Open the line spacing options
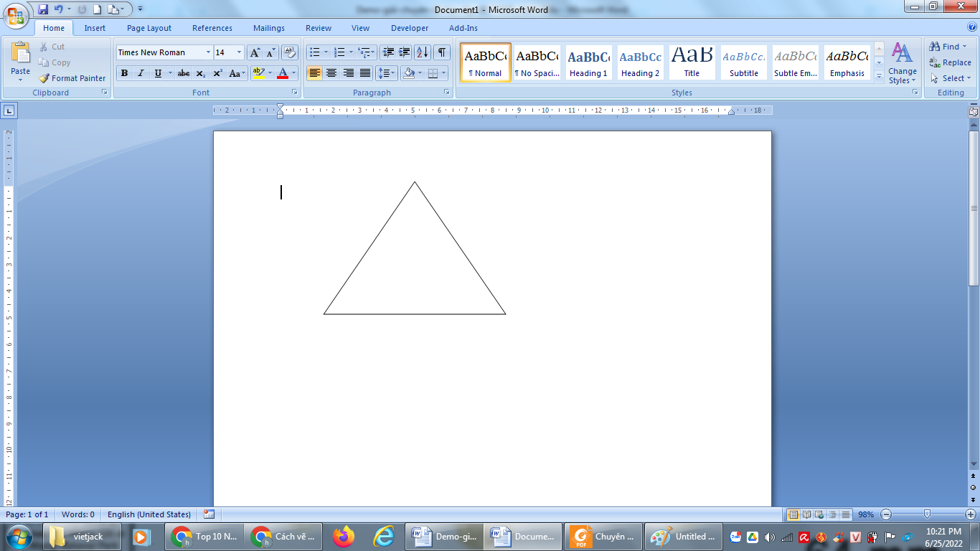 [x=387, y=73]
